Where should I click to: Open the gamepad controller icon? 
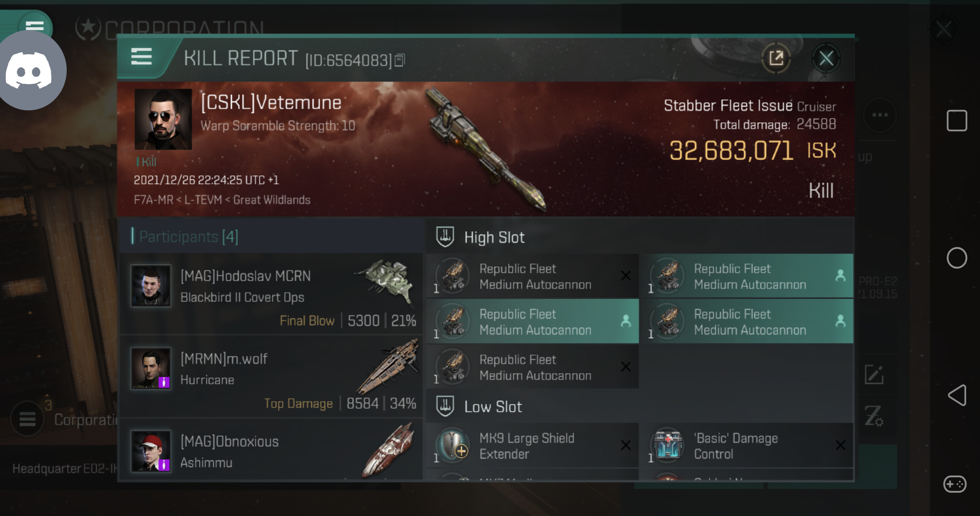pos(955,484)
